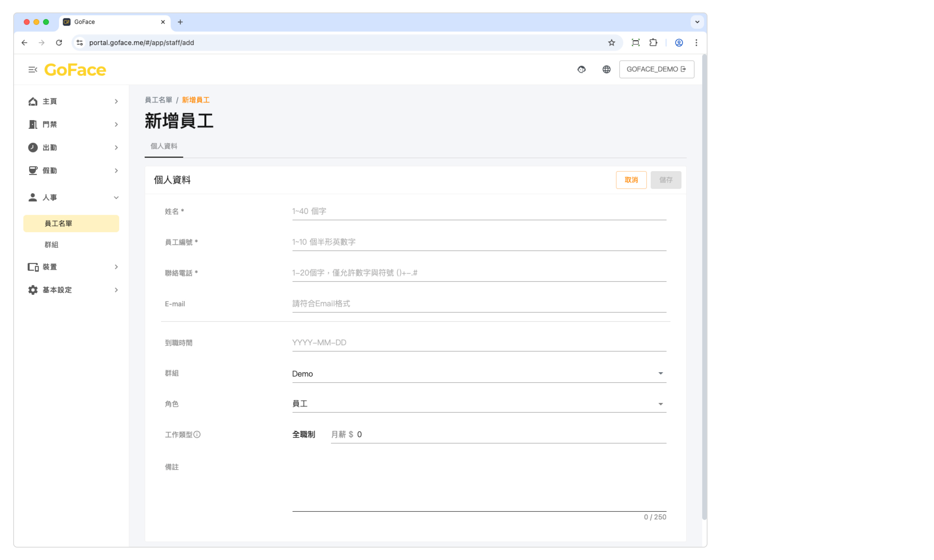Expand the 假勤 sidebar menu

click(x=116, y=171)
